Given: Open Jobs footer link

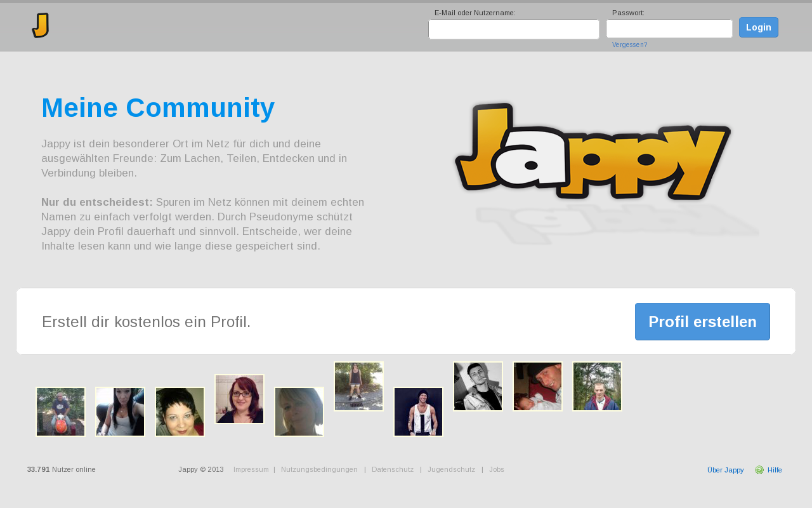Looking at the screenshot, I should pyautogui.click(x=497, y=470).
